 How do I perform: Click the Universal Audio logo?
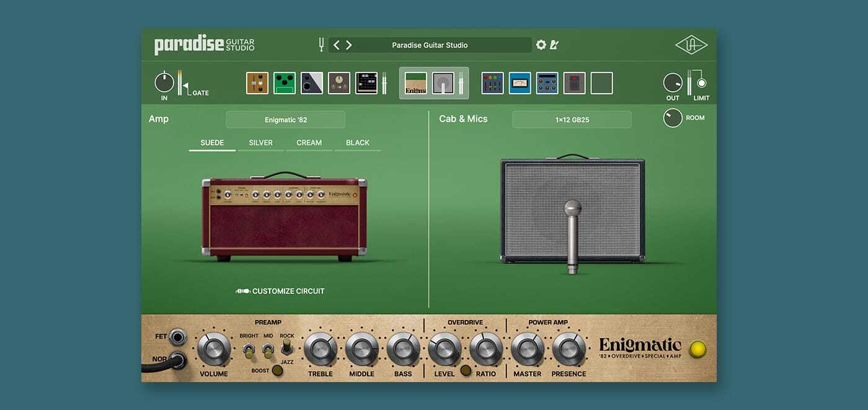691,45
